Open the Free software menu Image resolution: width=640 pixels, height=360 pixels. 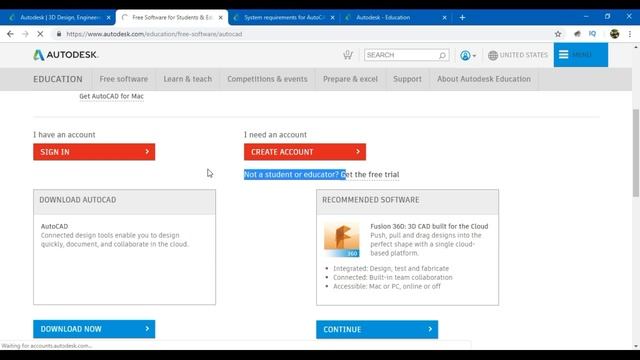[124, 79]
